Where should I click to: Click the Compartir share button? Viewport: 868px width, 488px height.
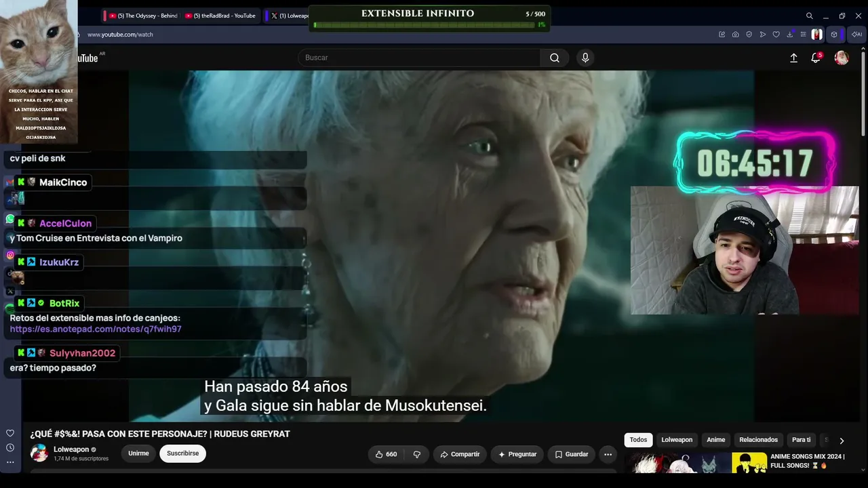[460, 454]
